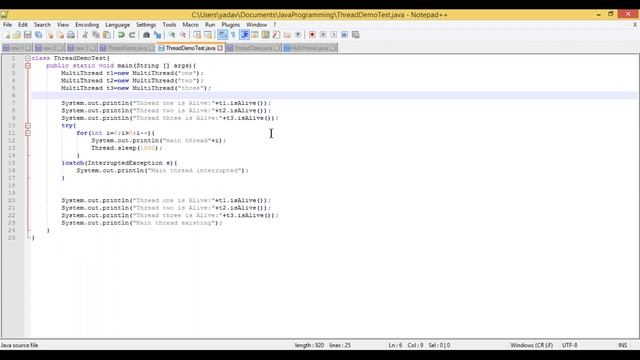This screenshot has width=640, height=360.
Task: Toggle the Indent guide toolbar icon
Action: 244,35
